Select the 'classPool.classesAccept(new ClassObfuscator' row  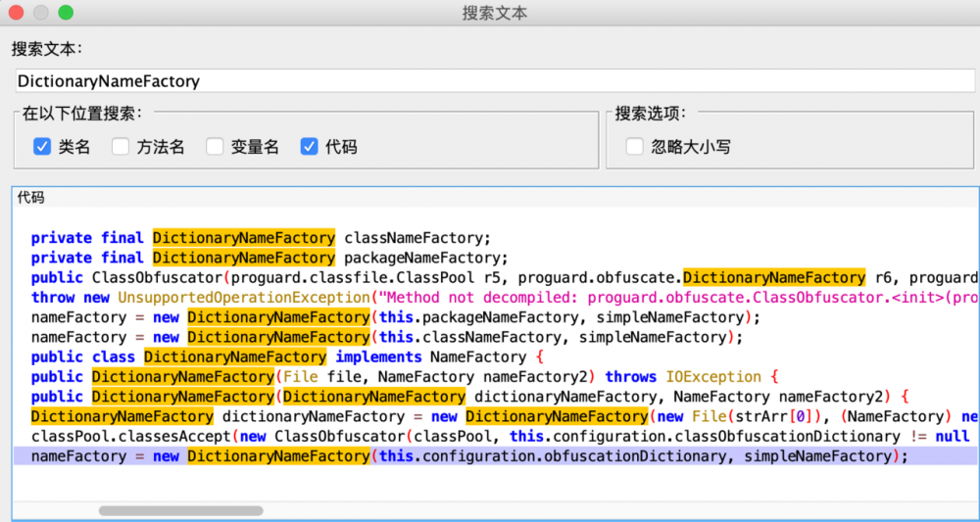(x=495, y=437)
